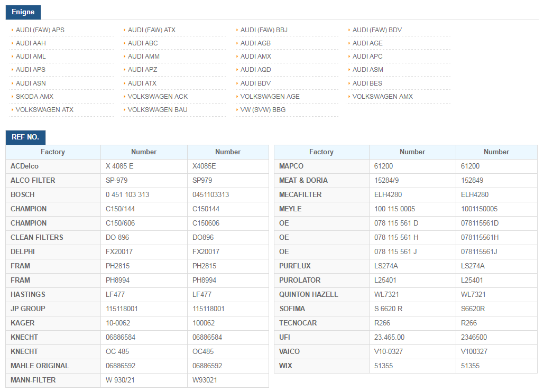Click the AUDI AGB engine link
The height and width of the screenshot is (392, 544).
(x=255, y=43)
